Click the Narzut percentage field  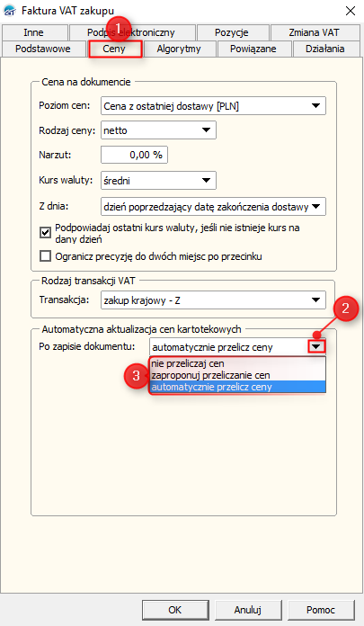(x=134, y=155)
